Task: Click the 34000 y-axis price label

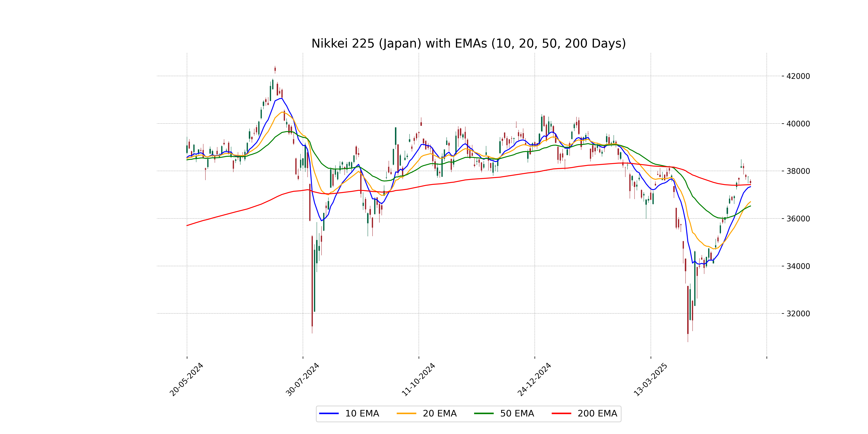Action: click(798, 266)
